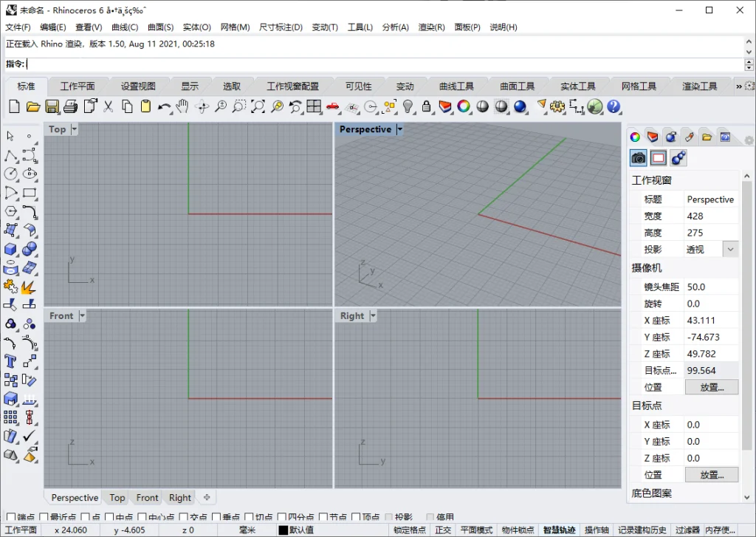Select the Front viewport tab at bottom
756x537 pixels.
click(x=147, y=497)
